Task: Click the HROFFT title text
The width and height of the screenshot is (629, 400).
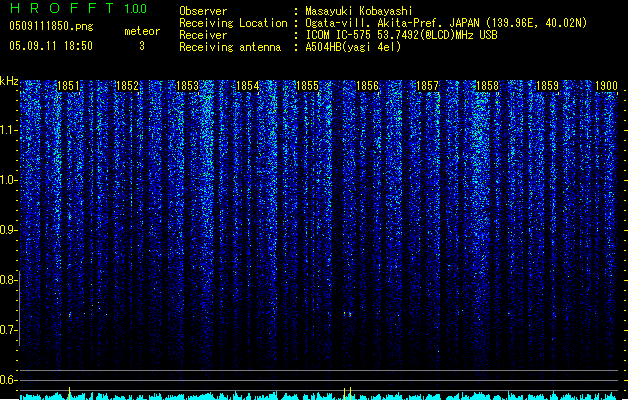Action: pyautogui.click(x=62, y=8)
